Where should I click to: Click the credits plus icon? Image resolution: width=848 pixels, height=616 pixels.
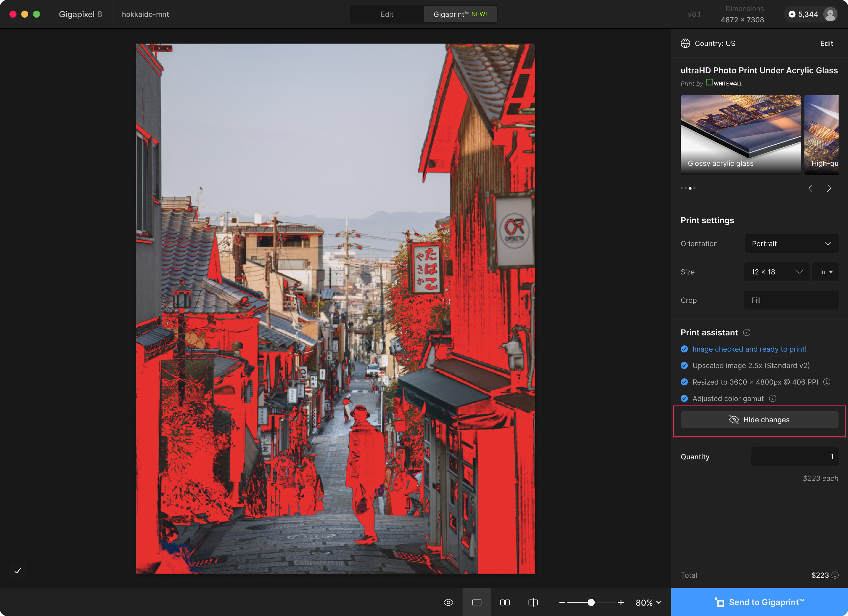pos(792,14)
